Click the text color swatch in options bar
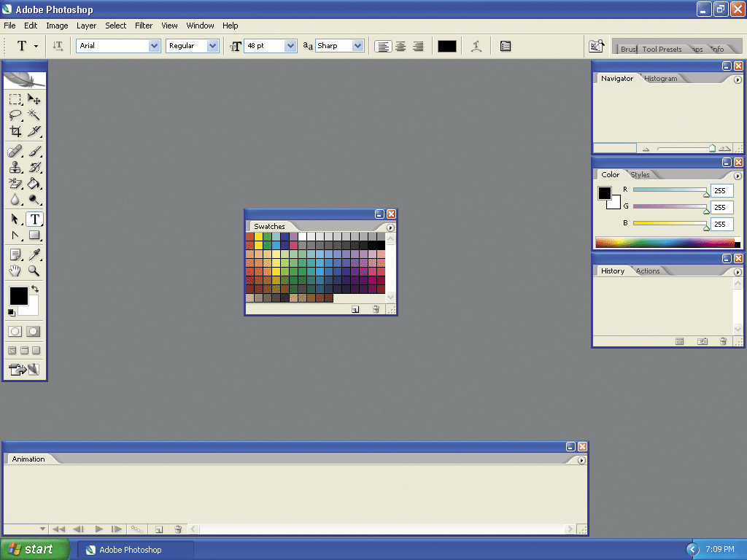Image resolution: width=747 pixels, height=560 pixels. 447,46
